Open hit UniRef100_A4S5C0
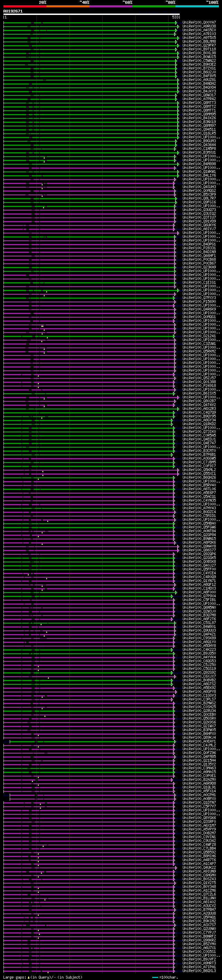 199,30
